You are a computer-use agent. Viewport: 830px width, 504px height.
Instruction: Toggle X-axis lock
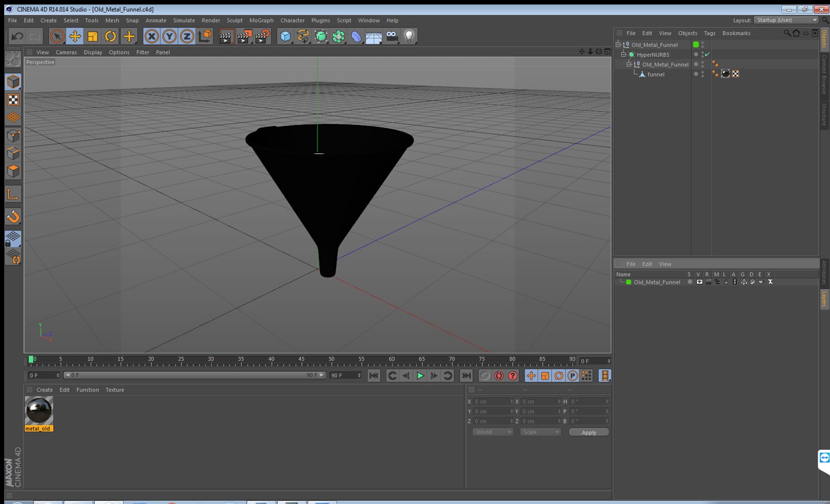151,36
